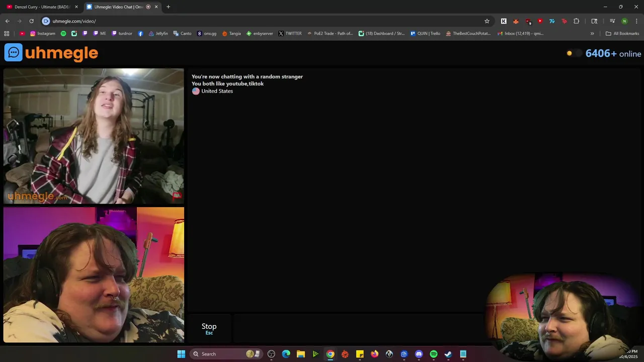
Task: Switch to the Denzel Curry YouTube tab
Action: (x=42, y=7)
